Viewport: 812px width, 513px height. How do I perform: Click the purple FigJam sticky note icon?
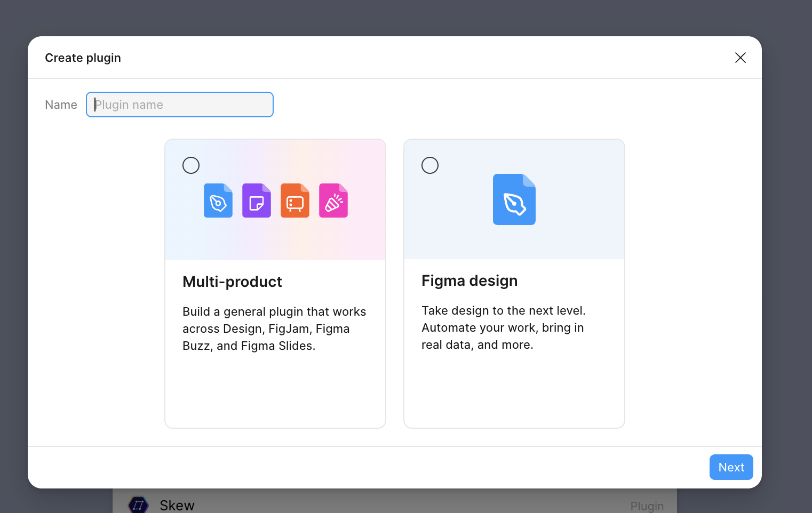tap(257, 201)
